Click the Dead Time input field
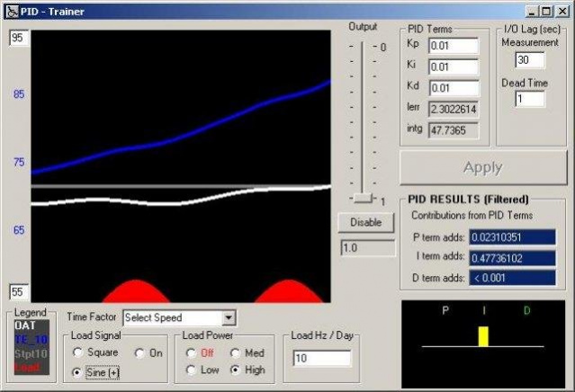 (x=530, y=100)
